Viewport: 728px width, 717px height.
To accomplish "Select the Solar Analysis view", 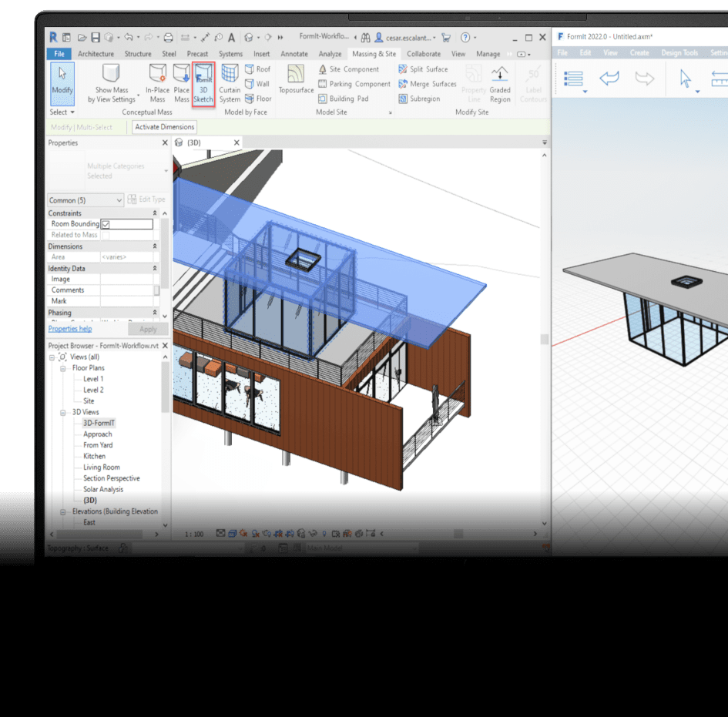I will click(x=103, y=489).
